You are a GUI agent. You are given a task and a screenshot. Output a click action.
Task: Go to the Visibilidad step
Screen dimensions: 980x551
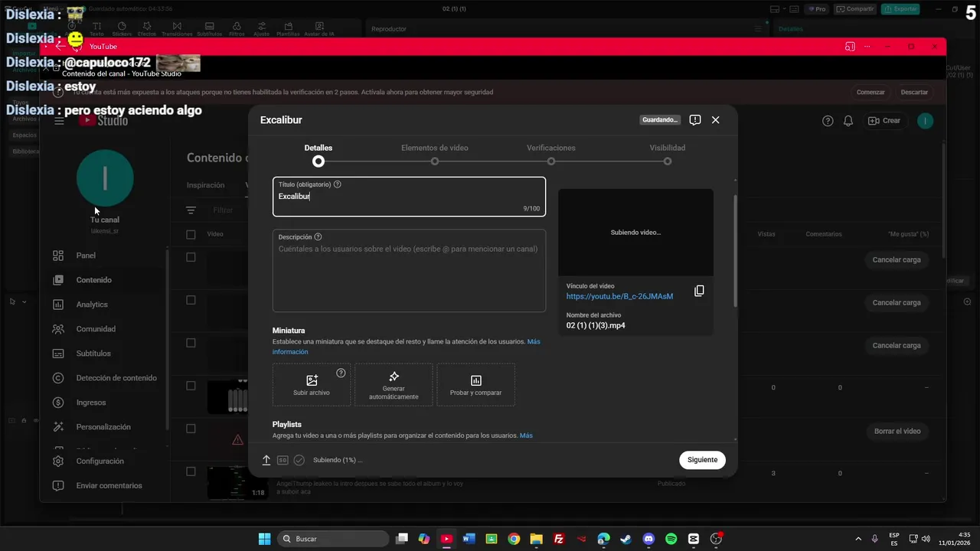pos(668,155)
